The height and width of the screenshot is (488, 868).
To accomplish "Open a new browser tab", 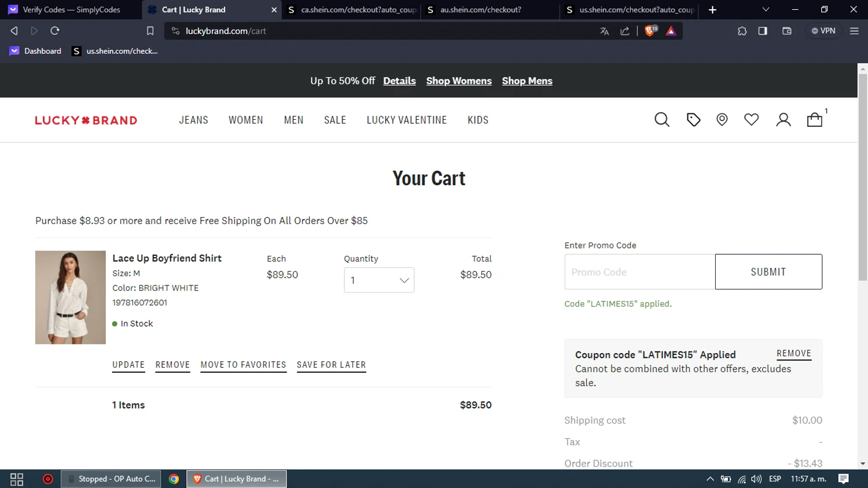I will pos(712,10).
